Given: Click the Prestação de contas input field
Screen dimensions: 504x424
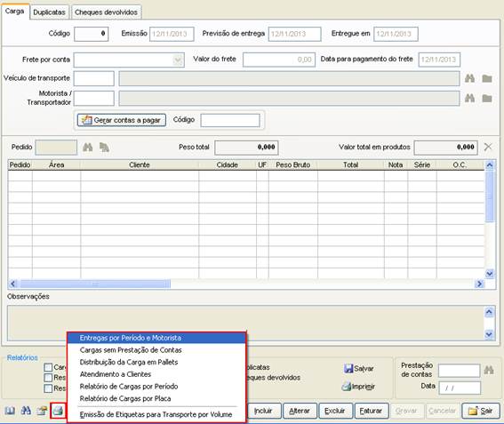Looking at the screenshot, I should pos(460,371).
